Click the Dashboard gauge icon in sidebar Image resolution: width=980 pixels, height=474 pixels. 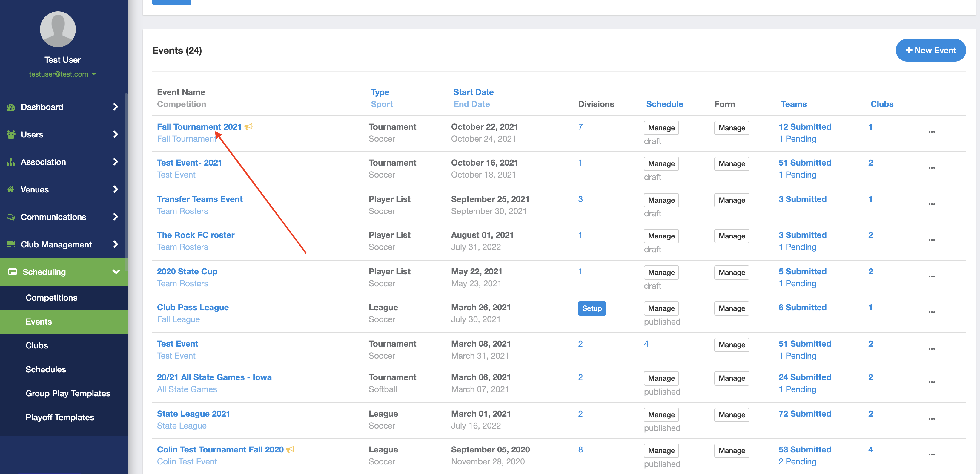click(11, 107)
